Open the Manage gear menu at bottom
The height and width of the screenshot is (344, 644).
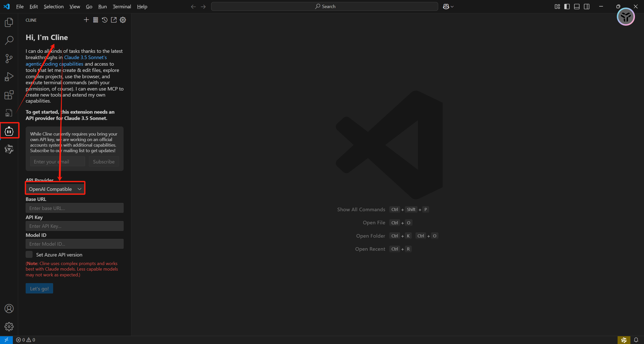[9, 327]
